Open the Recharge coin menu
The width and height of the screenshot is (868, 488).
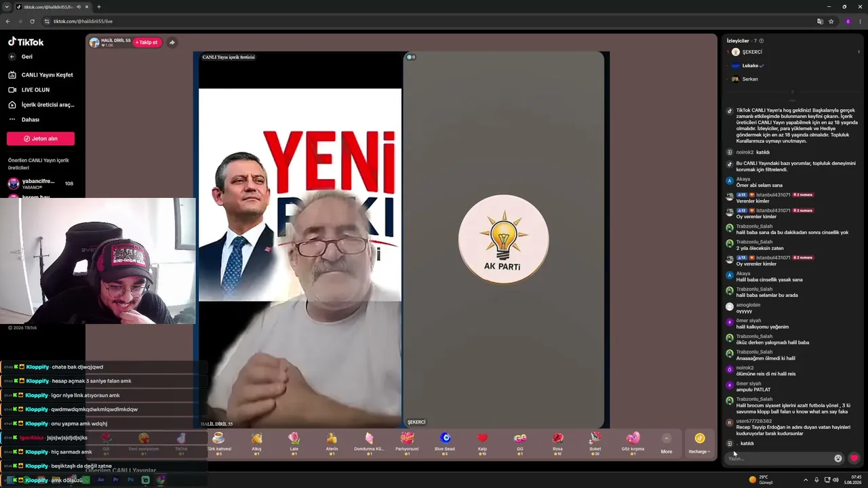tap(699, 443)
